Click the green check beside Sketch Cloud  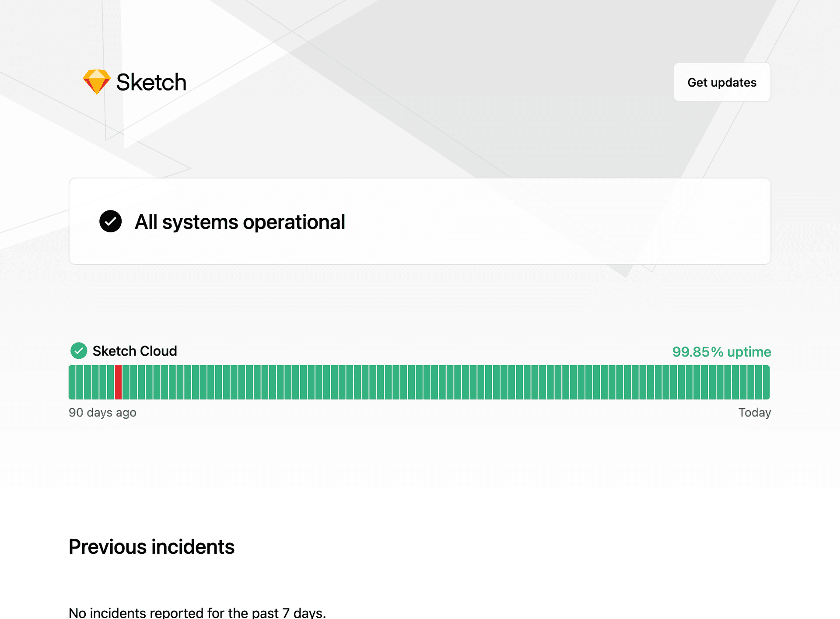pyautogui.click(x=79, y=351)
